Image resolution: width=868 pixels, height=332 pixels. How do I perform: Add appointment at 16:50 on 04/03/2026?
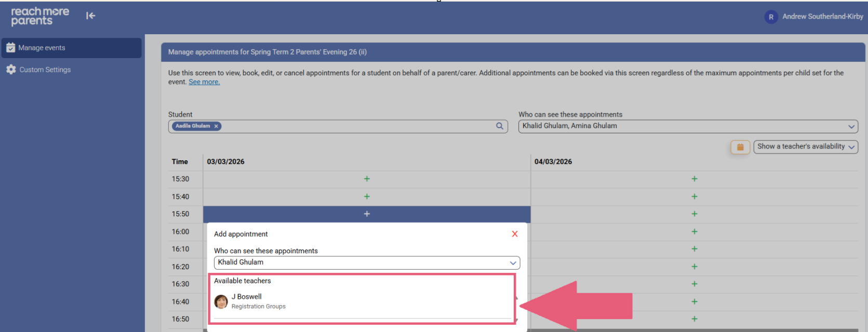pos(694,319)
